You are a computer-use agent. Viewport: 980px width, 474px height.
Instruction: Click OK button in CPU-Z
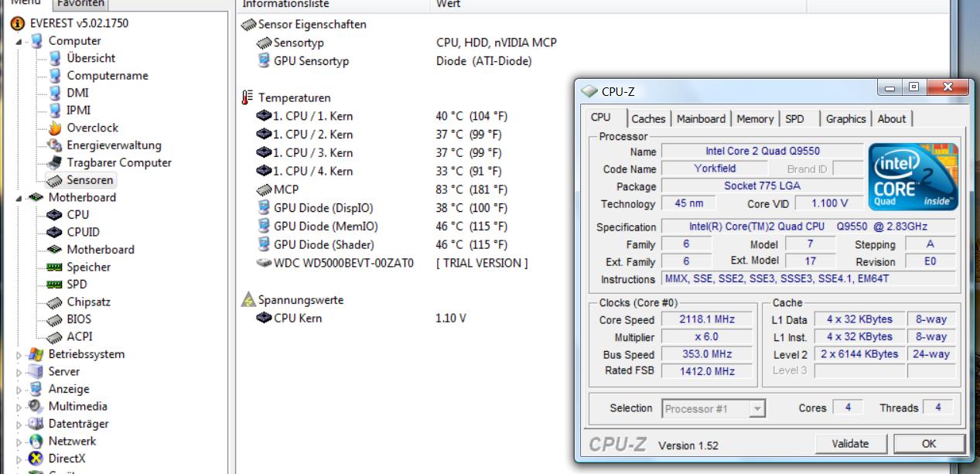click(929, 444)
